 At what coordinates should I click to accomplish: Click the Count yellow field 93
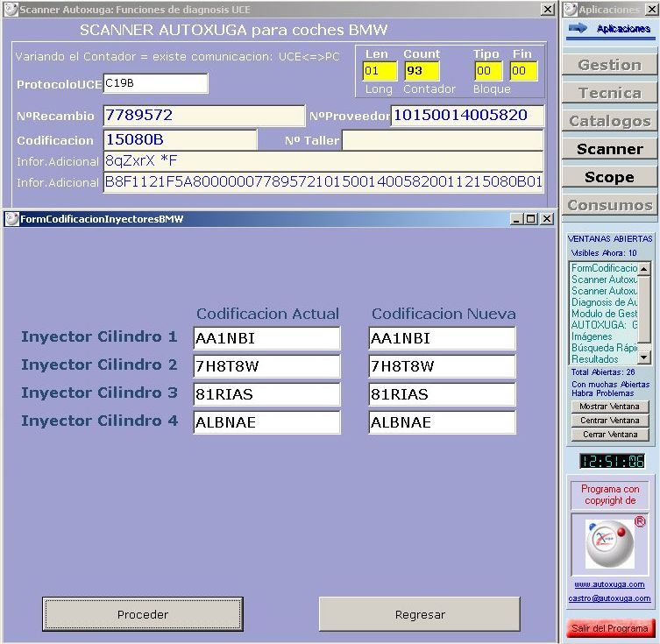422,71
